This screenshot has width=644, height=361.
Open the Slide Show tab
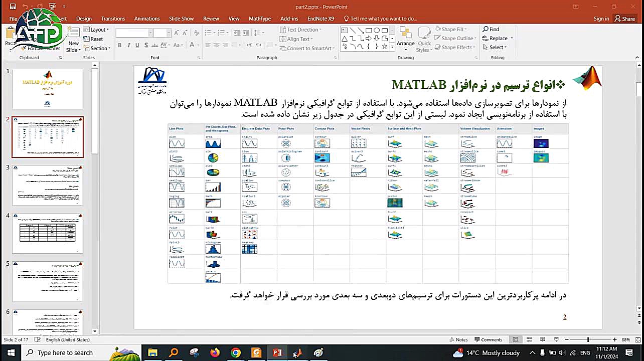coord(181,19)
